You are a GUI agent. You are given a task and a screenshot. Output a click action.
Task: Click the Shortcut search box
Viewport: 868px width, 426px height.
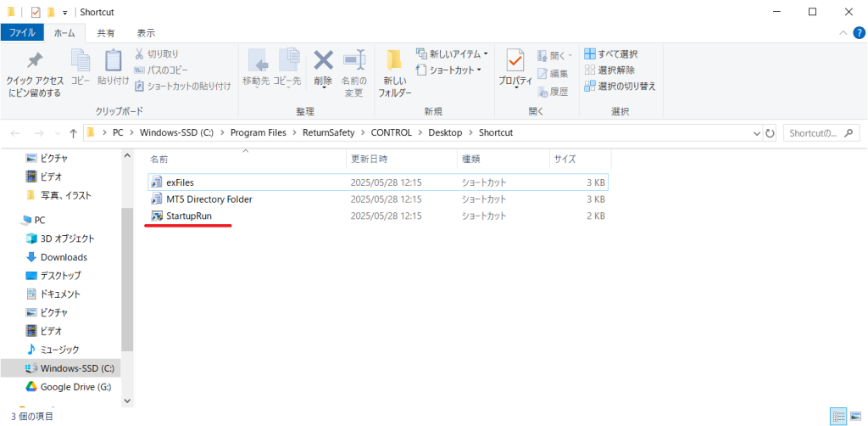click(x=821, y=133)
